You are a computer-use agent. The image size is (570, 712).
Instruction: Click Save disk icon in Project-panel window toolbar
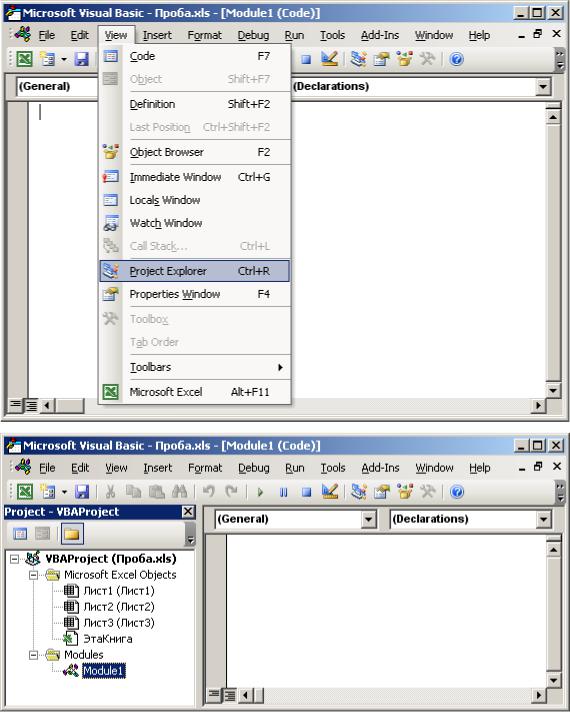pyautogui.click(x=82, y=492)
